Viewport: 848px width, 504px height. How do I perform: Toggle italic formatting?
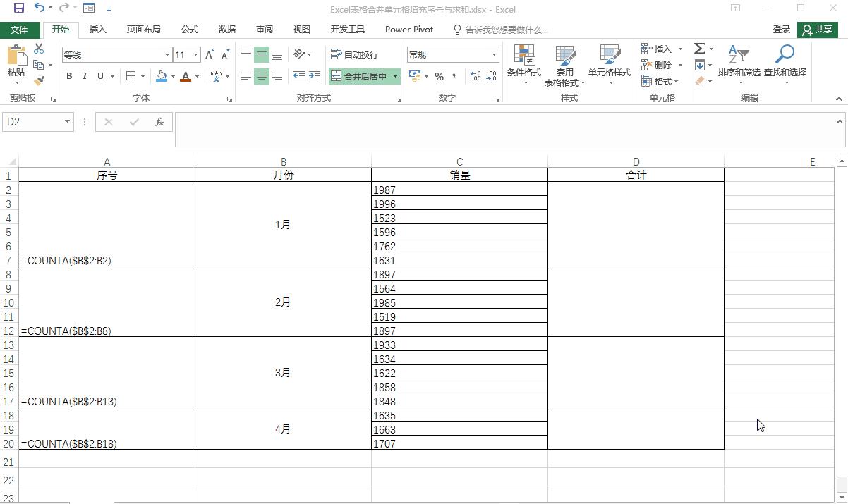click(x=85, y=76)
